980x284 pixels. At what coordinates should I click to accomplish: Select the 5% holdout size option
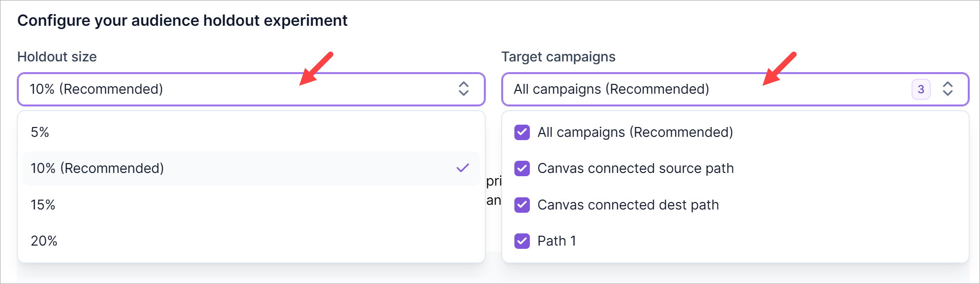pyautogui.click(x=40, y=132)
